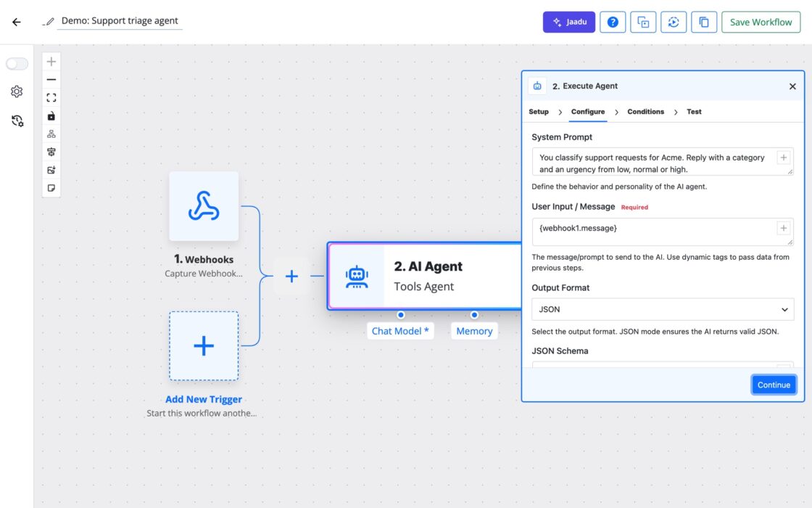The width and height of the screenshot is (812, 508).
Task: Click plus button in System Prompt field
Action: 784,157
